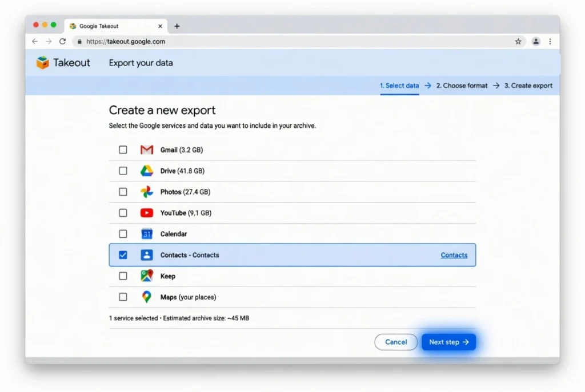
Task: Click the Takeout box logo
Action: click(42, 63)
